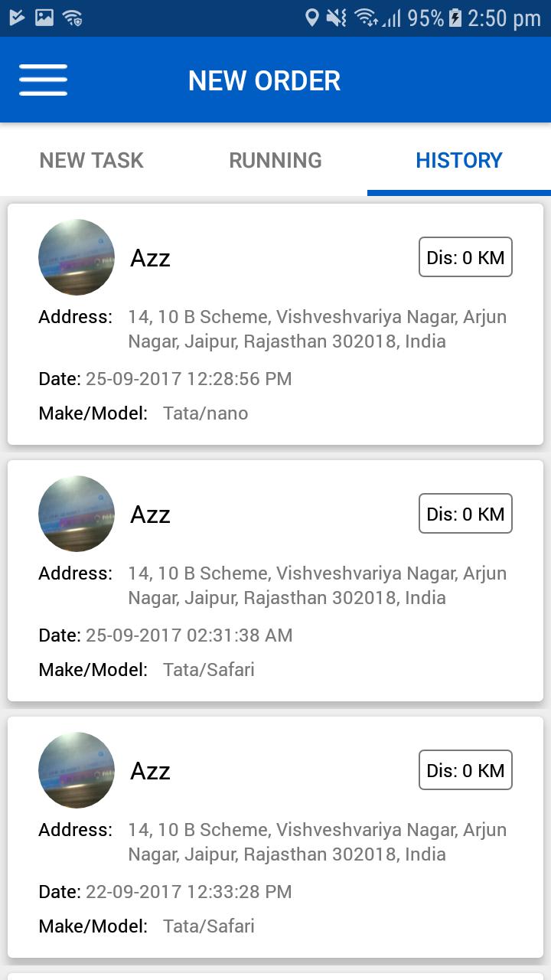Tap the checkmark notification icon
Viewport: 551px width, 980px height.
[17, 18]
